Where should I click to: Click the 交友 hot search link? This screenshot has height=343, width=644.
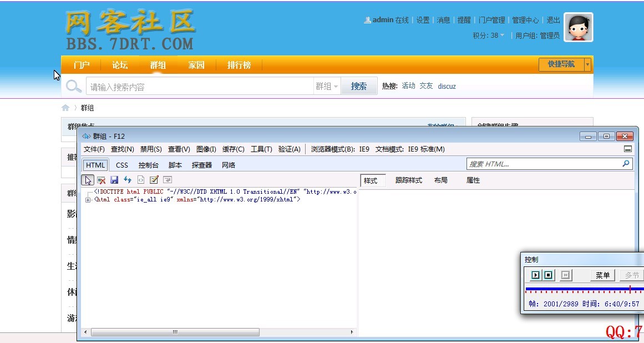(x=426, y=86)
